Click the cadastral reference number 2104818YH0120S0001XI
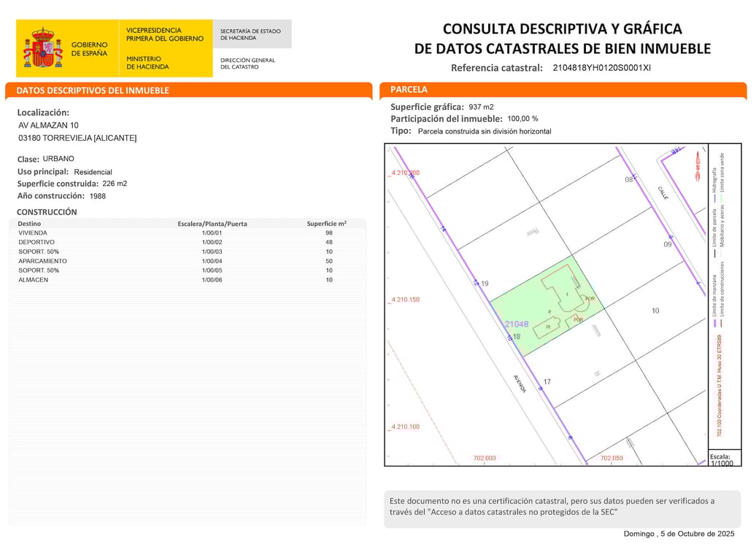This screenshot has width=756, height=560. 601,68
